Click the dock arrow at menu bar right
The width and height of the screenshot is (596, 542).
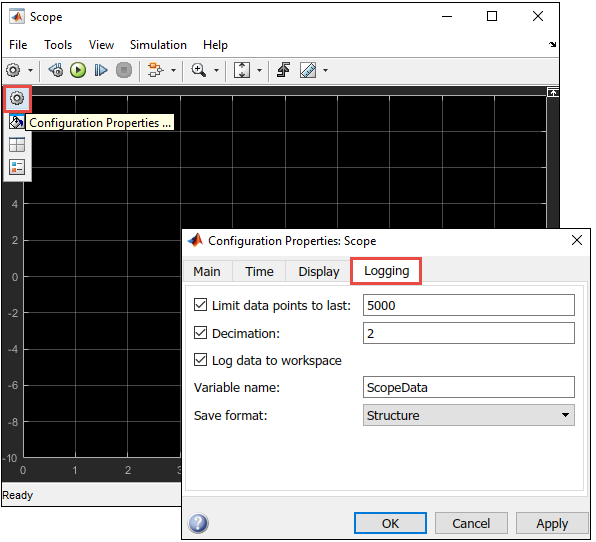553,44
